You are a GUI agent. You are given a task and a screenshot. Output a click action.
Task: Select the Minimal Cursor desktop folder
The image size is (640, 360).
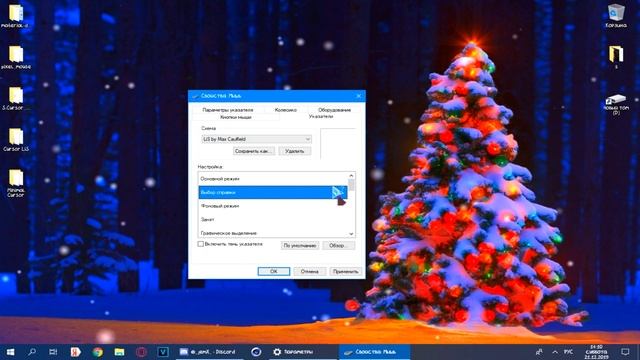(16, 184)
